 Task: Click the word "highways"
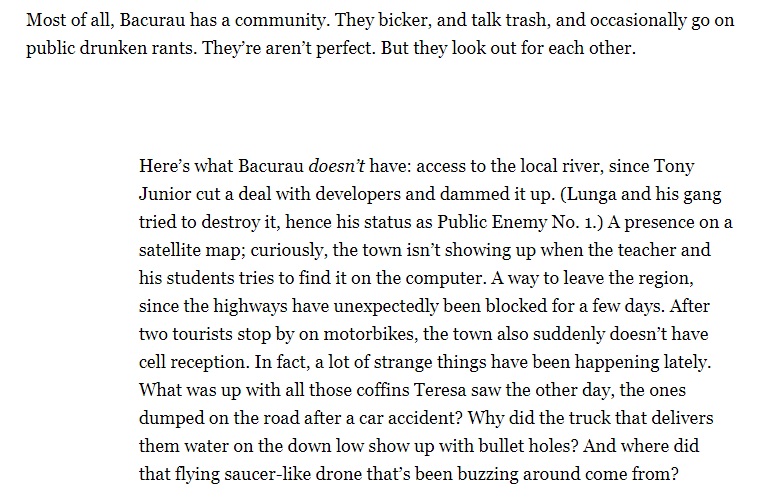click(250, 306)
